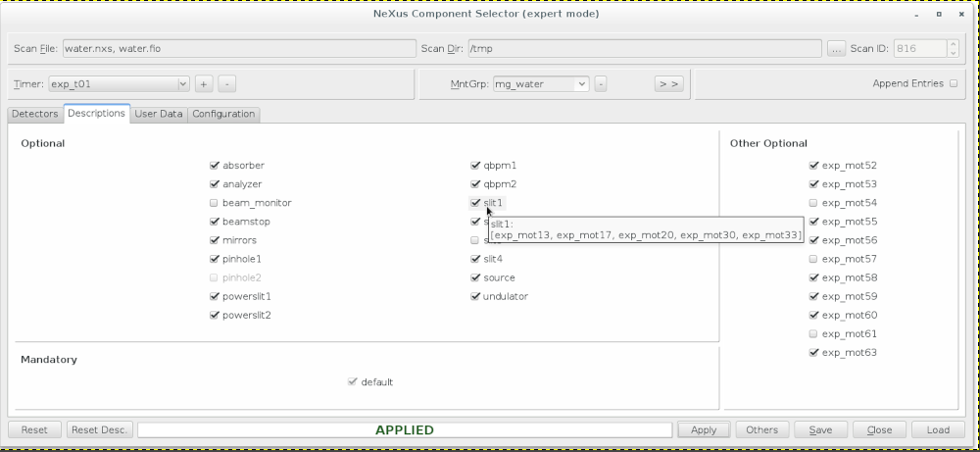The height and width of the screenshot is (452, 980).
Task: Click the 'Optional' section heading
Action: click(42, 143)
